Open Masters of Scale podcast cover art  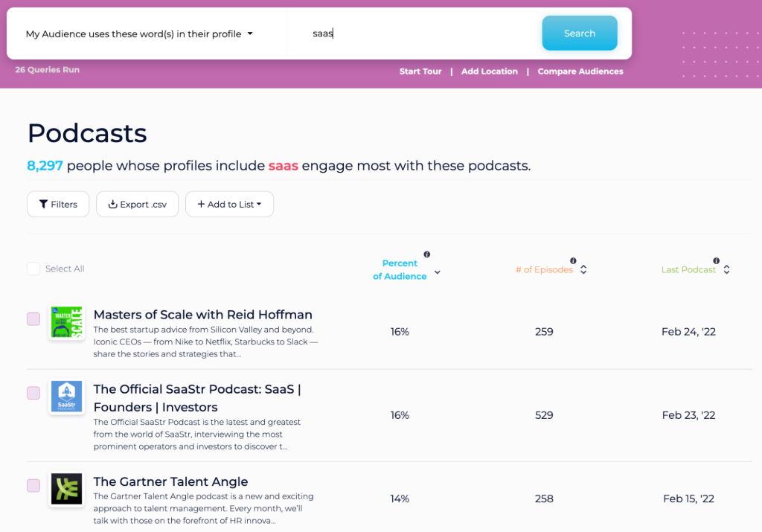[66, 322]
